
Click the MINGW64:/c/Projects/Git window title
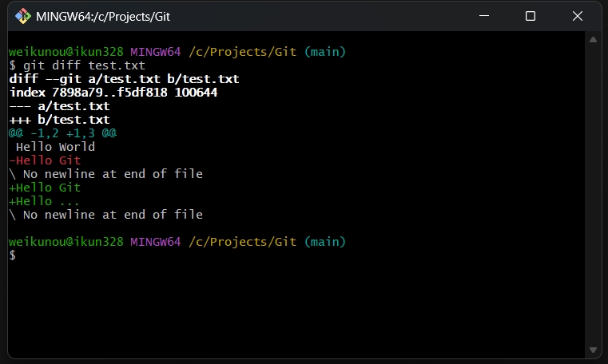click(x=103, y=17)
